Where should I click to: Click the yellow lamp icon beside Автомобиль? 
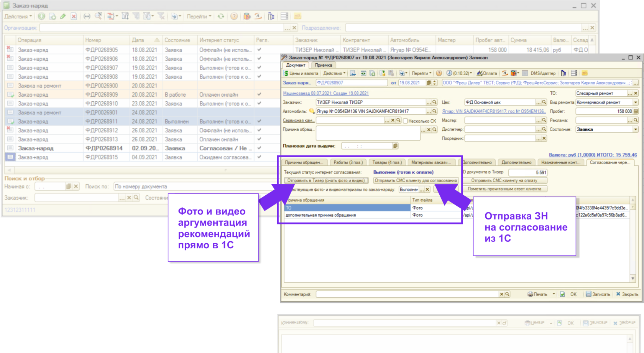coord(312,111)
